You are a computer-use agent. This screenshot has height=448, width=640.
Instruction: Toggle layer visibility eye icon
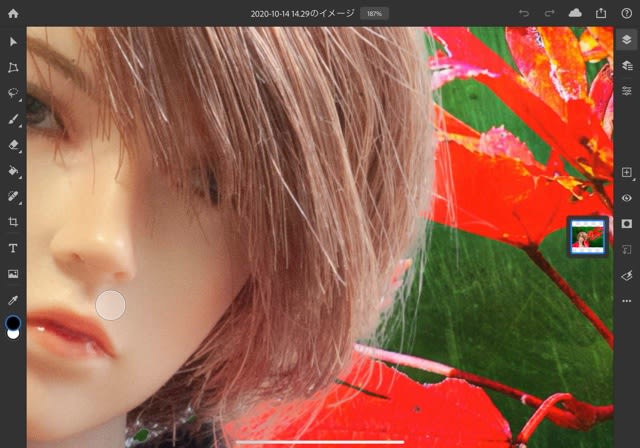tap(627, 198)
